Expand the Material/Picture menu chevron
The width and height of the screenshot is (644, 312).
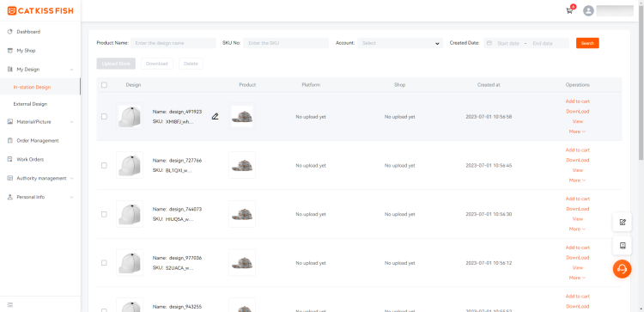click(x=72, y=122)
